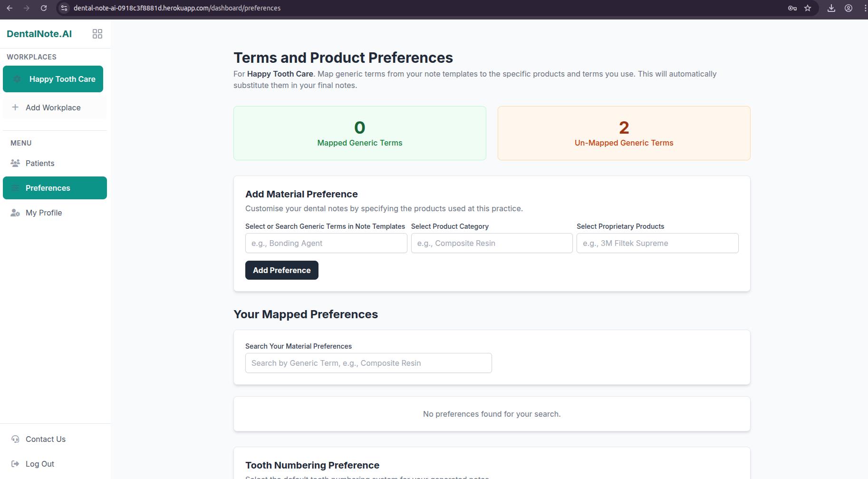868x479 pixels.
Task: Focus the Search Your Material Preferences field
Action: coord(368,363)
